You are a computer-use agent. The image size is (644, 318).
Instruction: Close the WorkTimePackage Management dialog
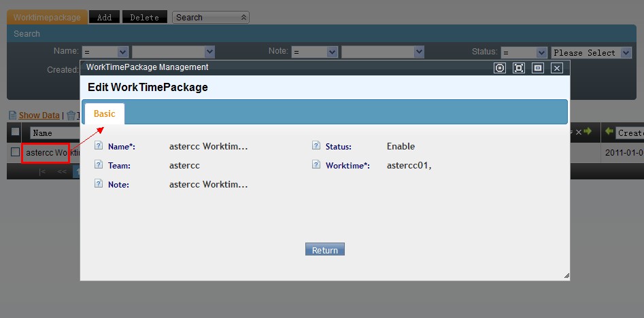pyautogui.click(x=556, y=68)
